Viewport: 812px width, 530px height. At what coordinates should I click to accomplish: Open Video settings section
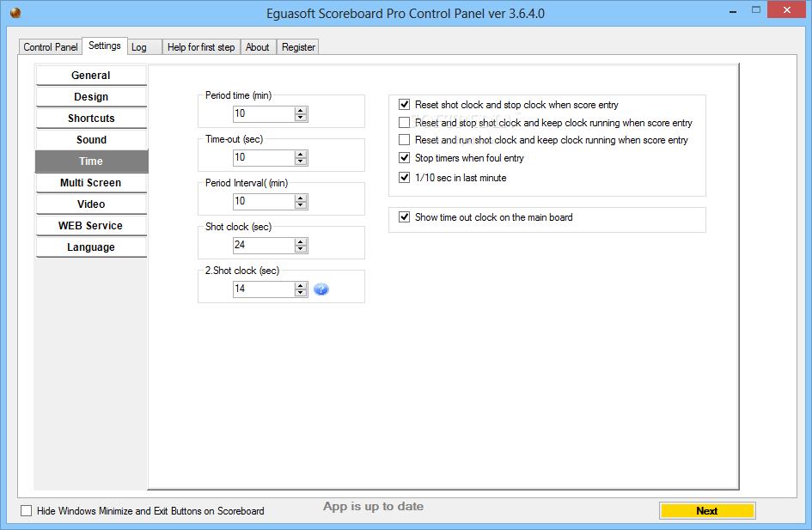(x=91, y=204)
